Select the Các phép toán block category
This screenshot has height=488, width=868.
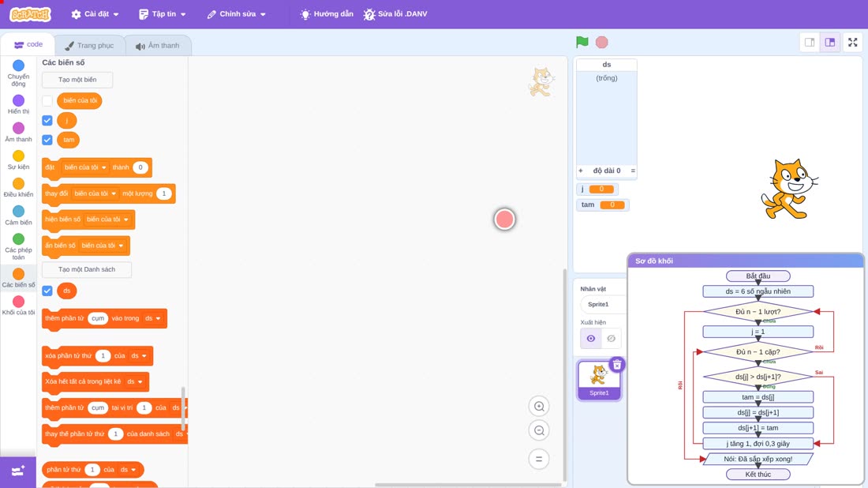coord(18,246)
